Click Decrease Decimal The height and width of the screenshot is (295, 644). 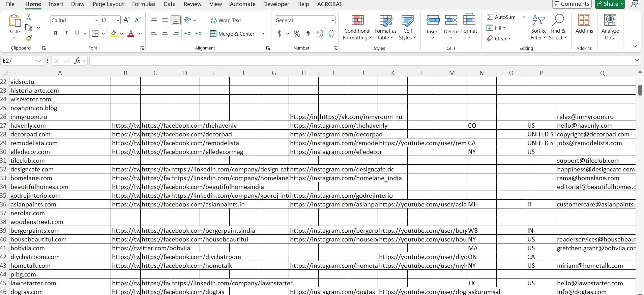(x=330, y=34)
